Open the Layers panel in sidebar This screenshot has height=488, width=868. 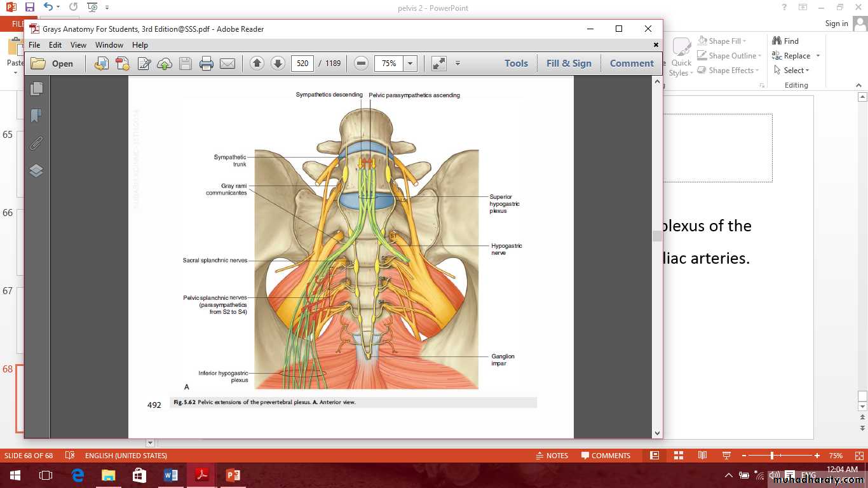point(36,170)
